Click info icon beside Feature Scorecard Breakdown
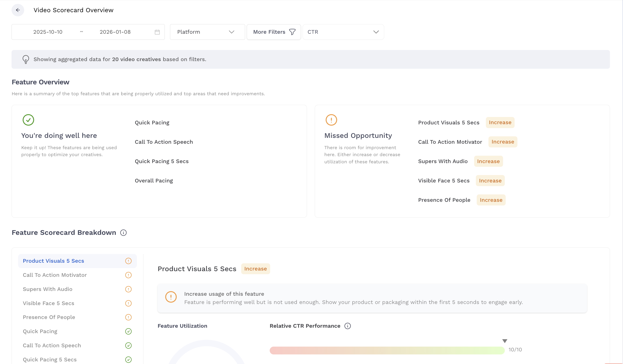This screenshot has height=364, width=623. point(123,233)
